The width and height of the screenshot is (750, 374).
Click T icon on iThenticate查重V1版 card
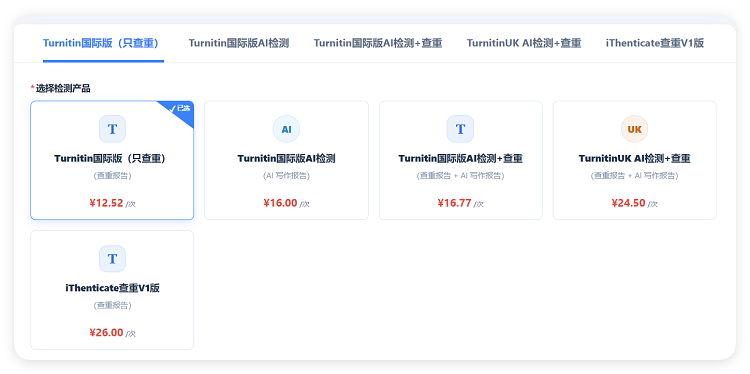112,259
